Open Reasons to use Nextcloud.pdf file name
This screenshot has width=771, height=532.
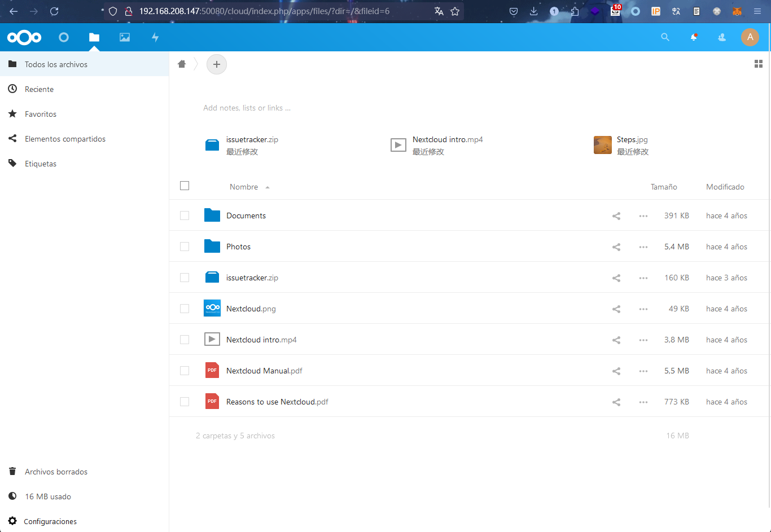tap(277, 402)
